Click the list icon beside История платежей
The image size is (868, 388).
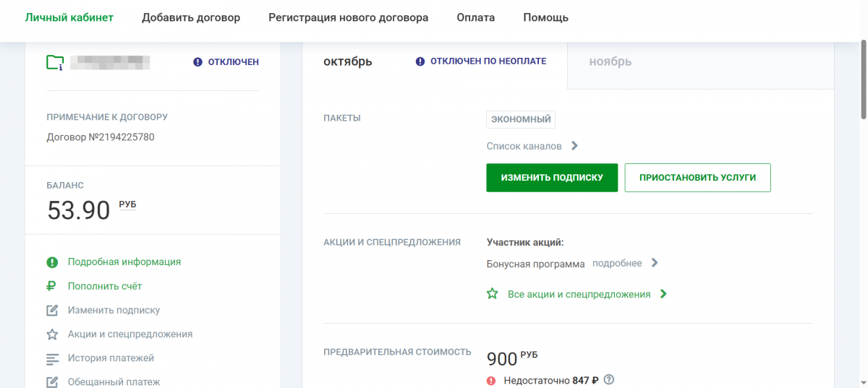[52, 358]
